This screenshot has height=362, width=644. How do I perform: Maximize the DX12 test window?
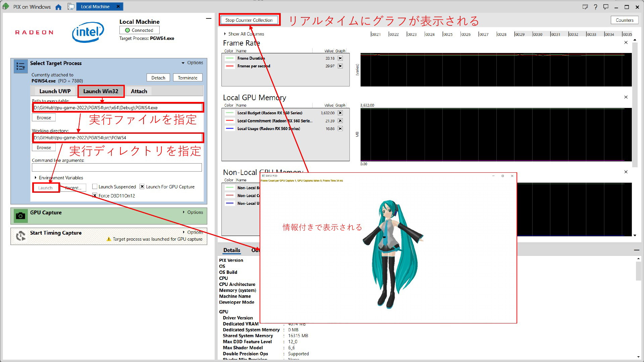[502, 176]
